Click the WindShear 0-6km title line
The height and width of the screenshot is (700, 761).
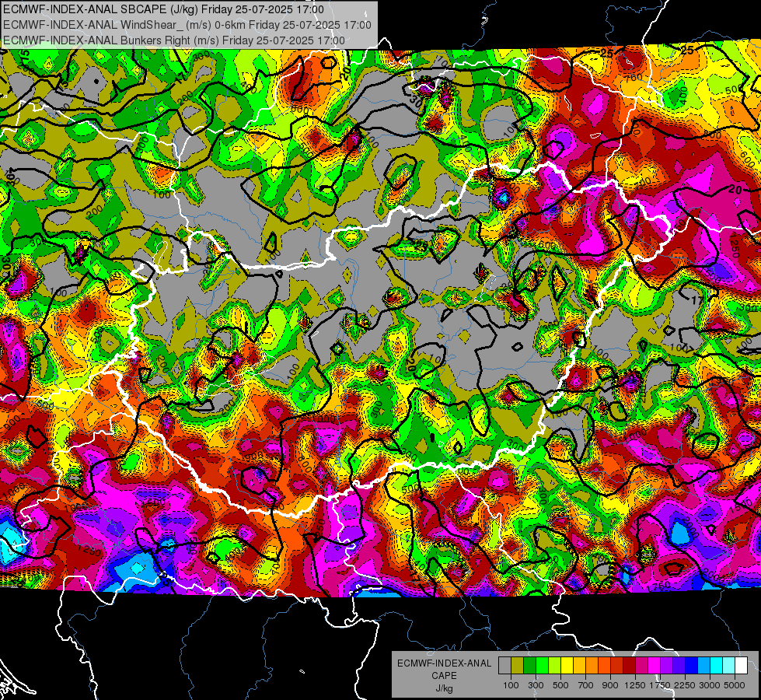[x=187, y=25]
